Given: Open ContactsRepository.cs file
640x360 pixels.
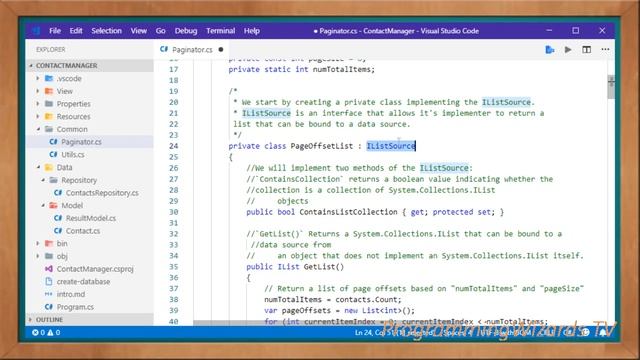Looking at the screenshot, I should pyautogui.click(x=102, y=193).
